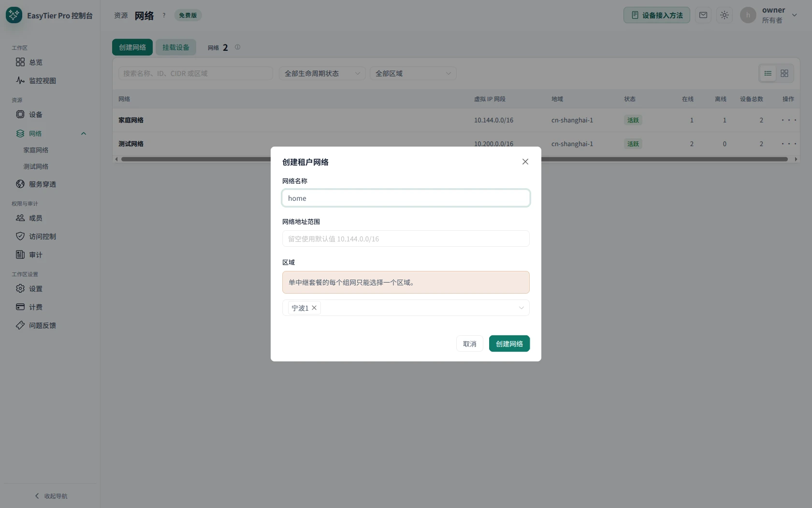
Task: Click 取消 to cancel dialog
Action: 470,344
